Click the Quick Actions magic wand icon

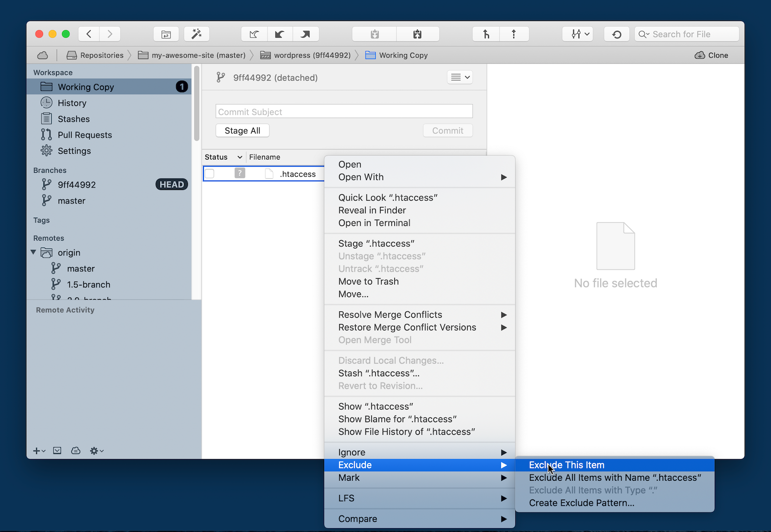(x=197, y=34)
